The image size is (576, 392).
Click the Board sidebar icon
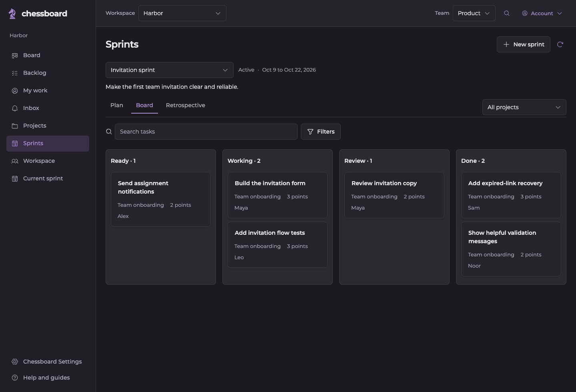click(x=15, y=56)
